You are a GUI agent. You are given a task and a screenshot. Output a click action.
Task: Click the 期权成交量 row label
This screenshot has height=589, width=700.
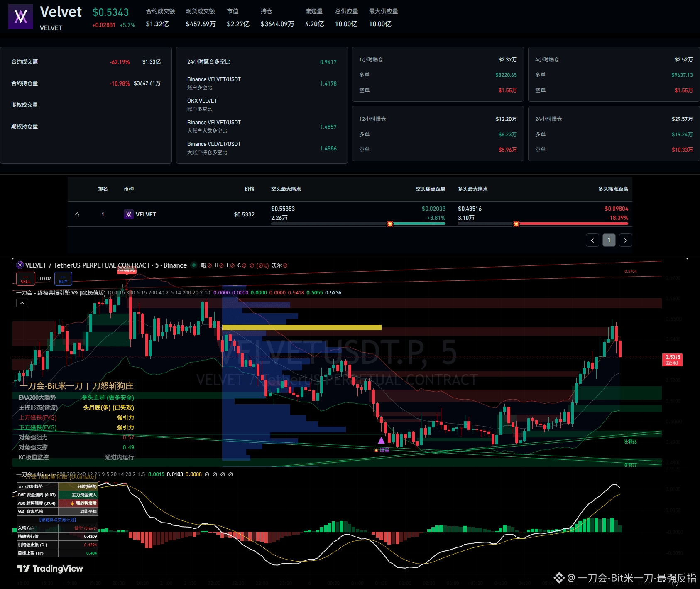(24, 105)
